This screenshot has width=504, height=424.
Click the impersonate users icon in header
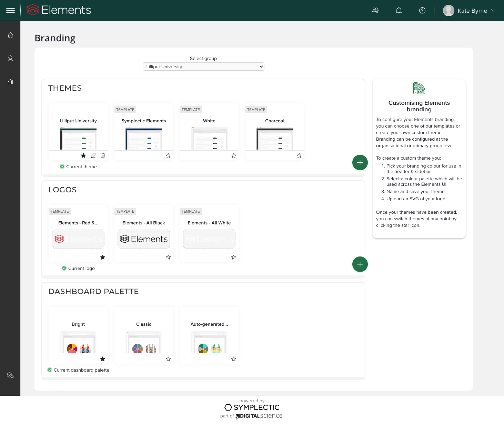pos(375,10)
